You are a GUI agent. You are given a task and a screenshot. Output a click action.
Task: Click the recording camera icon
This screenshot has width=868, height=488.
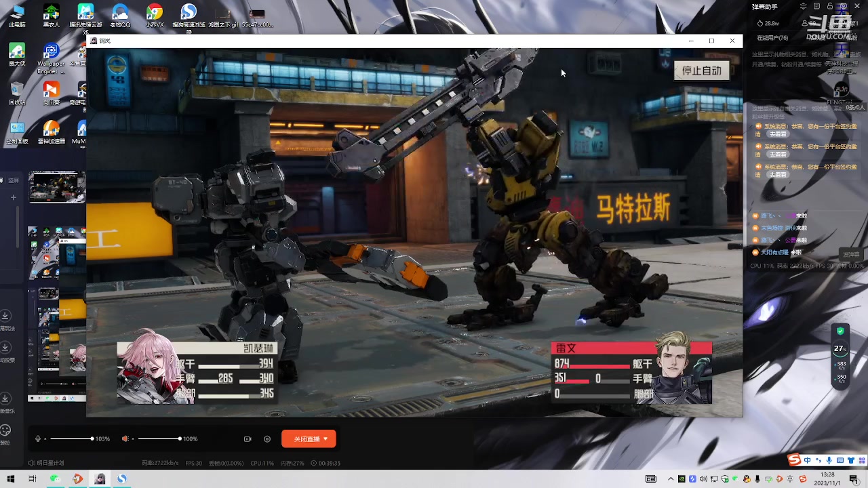click(x=248, y=439)
